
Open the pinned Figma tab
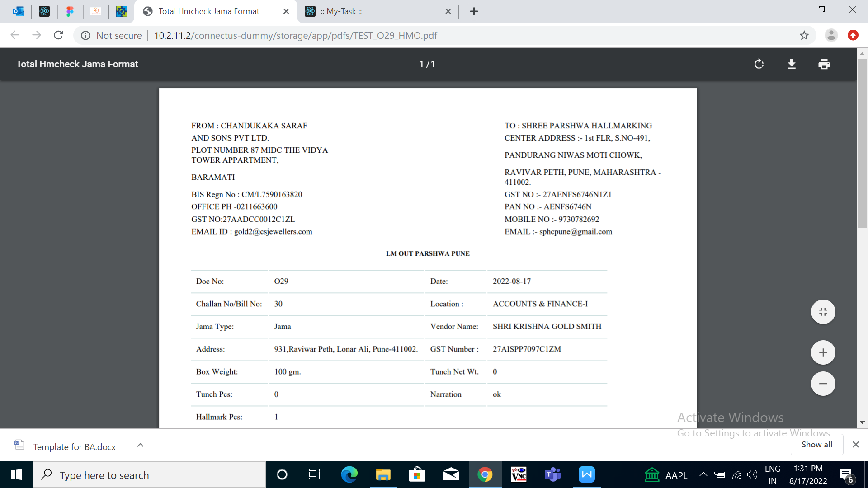(70, 11)
